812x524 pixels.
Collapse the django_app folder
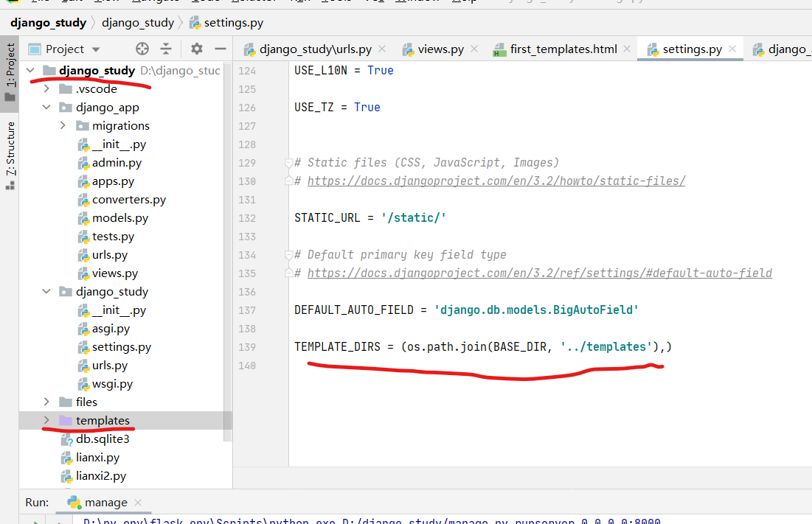(x=46, y=107)
